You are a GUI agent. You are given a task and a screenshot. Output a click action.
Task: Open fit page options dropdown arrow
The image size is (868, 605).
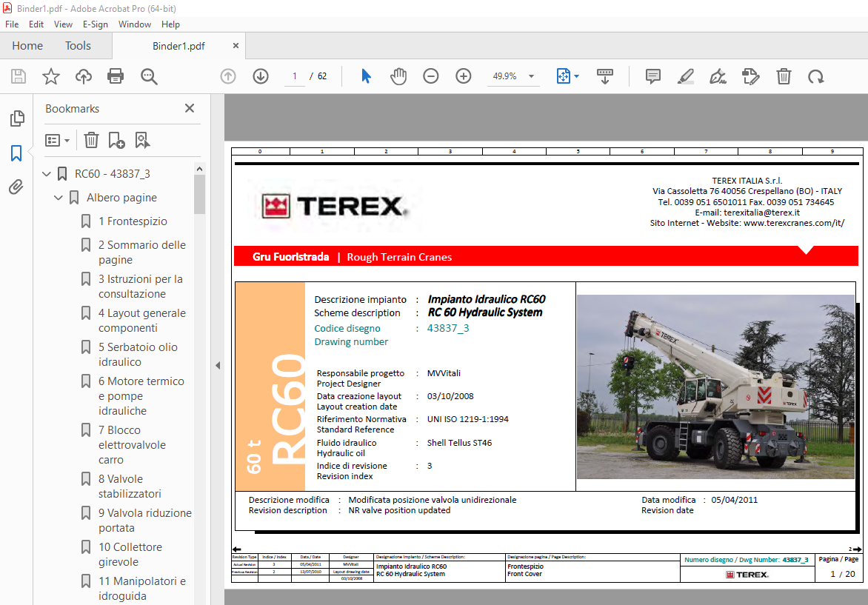[576, 76]
